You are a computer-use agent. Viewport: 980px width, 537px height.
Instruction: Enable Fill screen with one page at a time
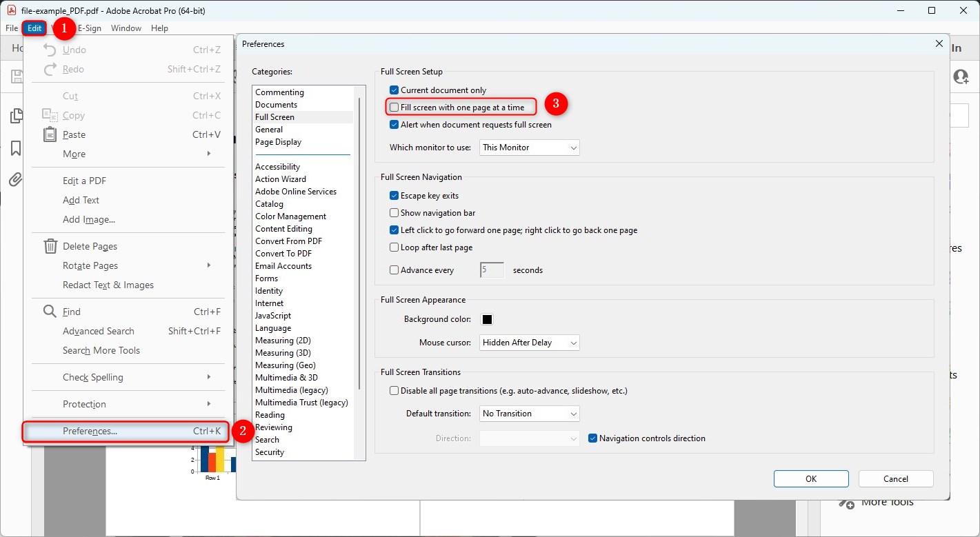[394, 107]
